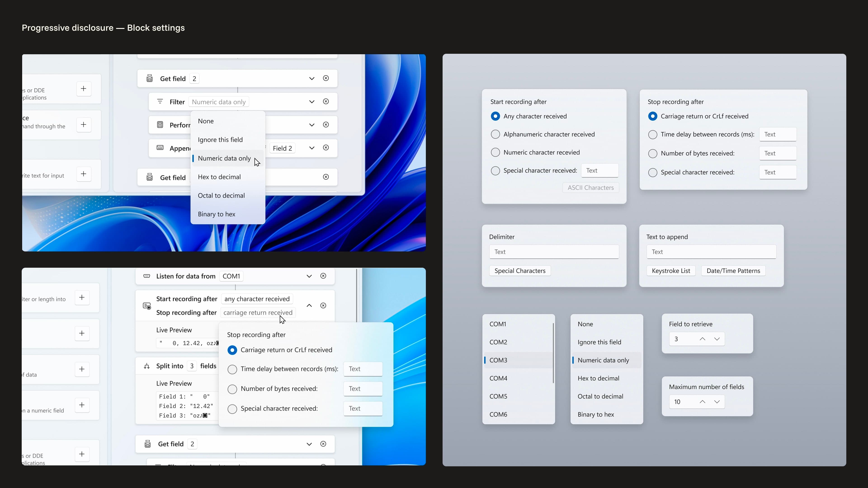Select 'Alphanumeric character received' radio option
The image size is (868, 488).
495,134
